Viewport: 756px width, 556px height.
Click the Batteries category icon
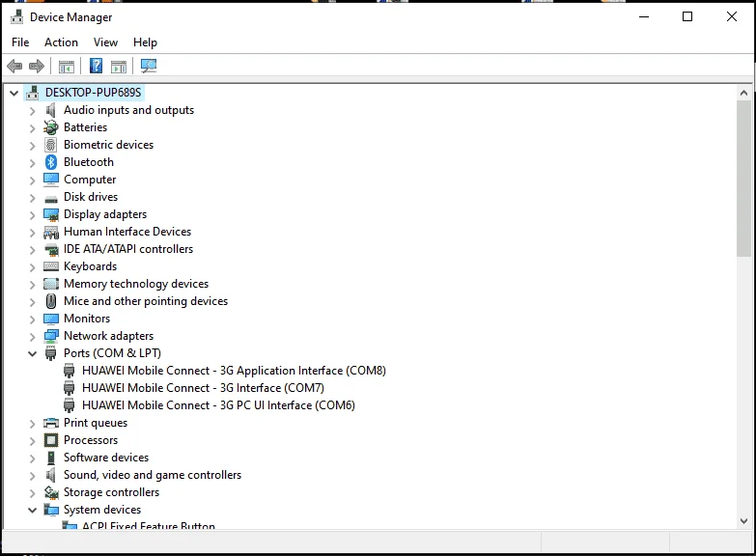[x=50, y=127]
